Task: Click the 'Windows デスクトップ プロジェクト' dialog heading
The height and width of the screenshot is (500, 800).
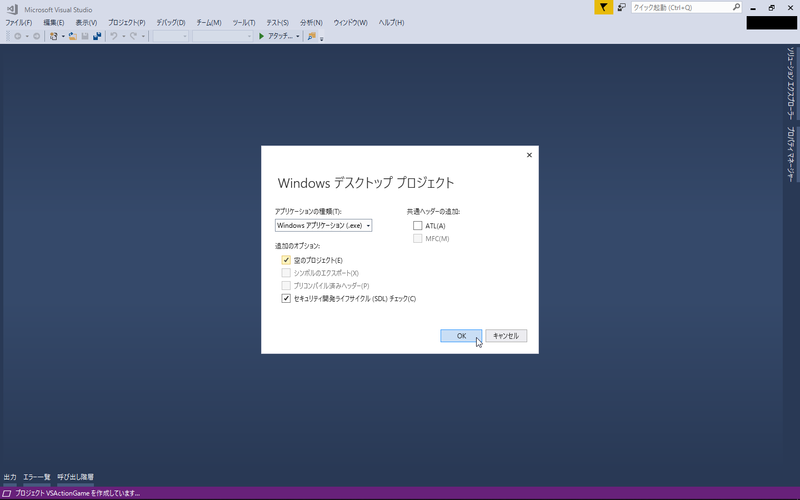Action: click(366, 183)
